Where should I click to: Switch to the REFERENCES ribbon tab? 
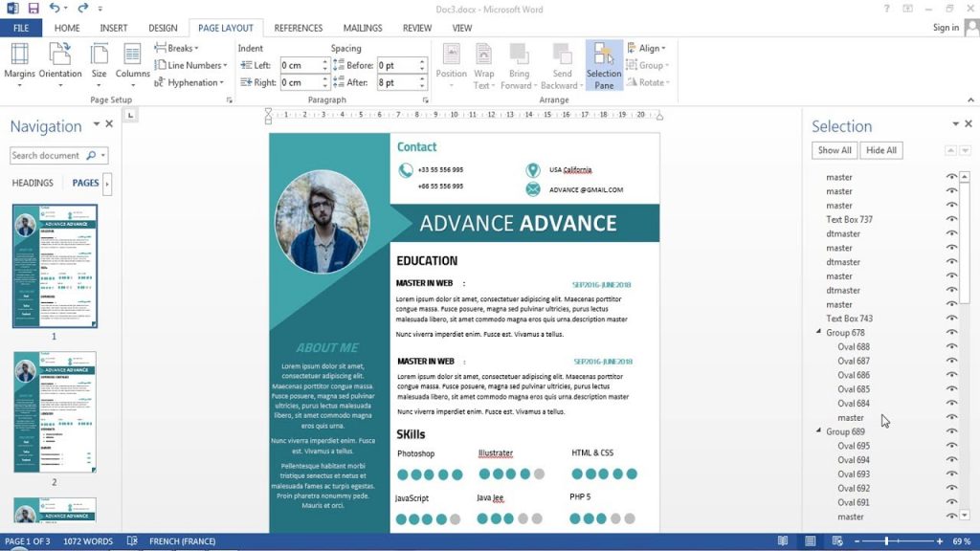point(298,28)
